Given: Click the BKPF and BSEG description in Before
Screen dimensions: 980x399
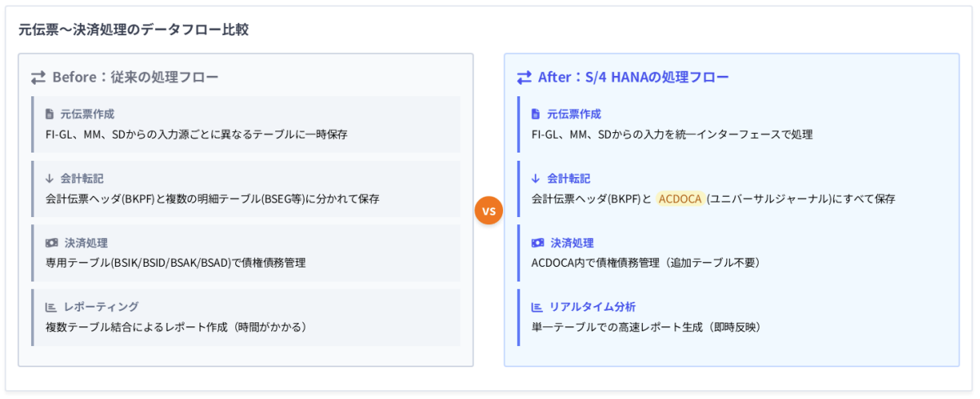Looking at the screenshot, I should pyautogui.click(x=212, y=198).
